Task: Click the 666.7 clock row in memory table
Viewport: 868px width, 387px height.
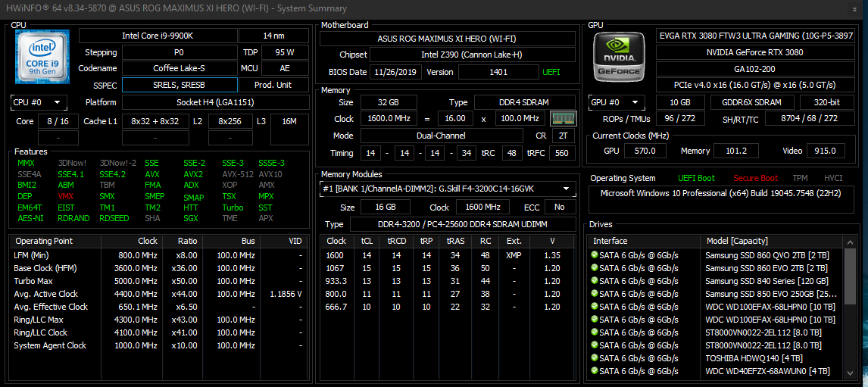Action: coord(447,307)
